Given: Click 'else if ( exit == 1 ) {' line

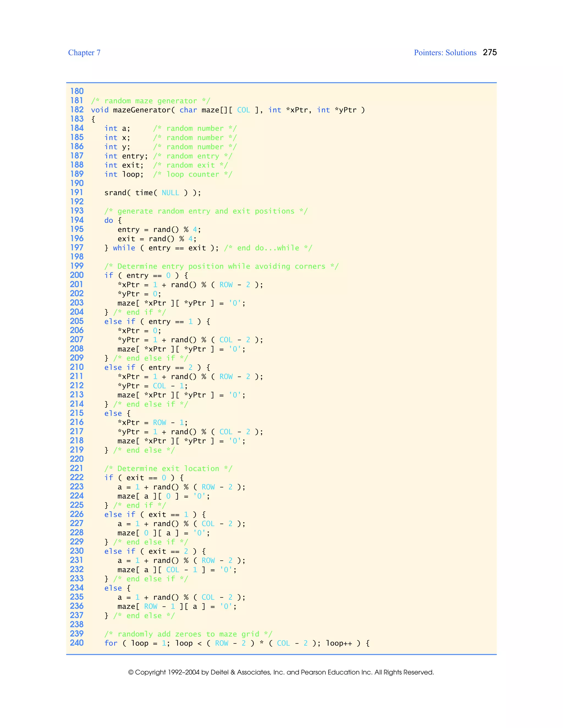Looking at the screenshot, I should pyautogui.click(x=155, y=514).
